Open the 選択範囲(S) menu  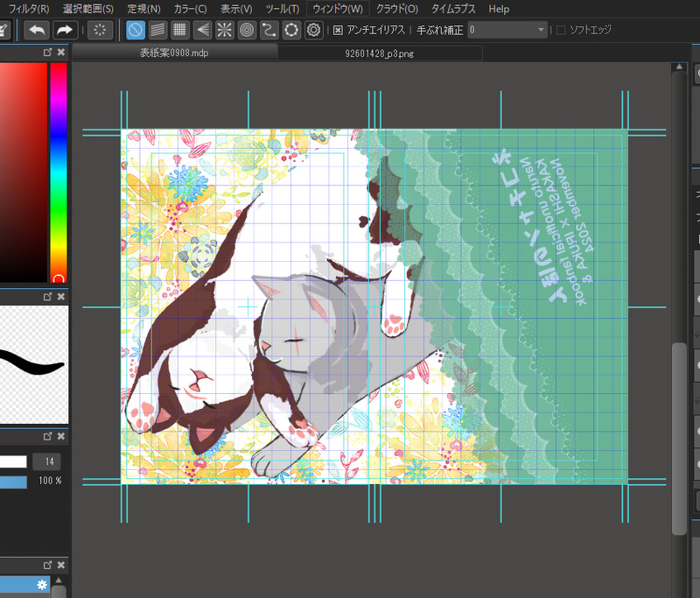(88, 9)
